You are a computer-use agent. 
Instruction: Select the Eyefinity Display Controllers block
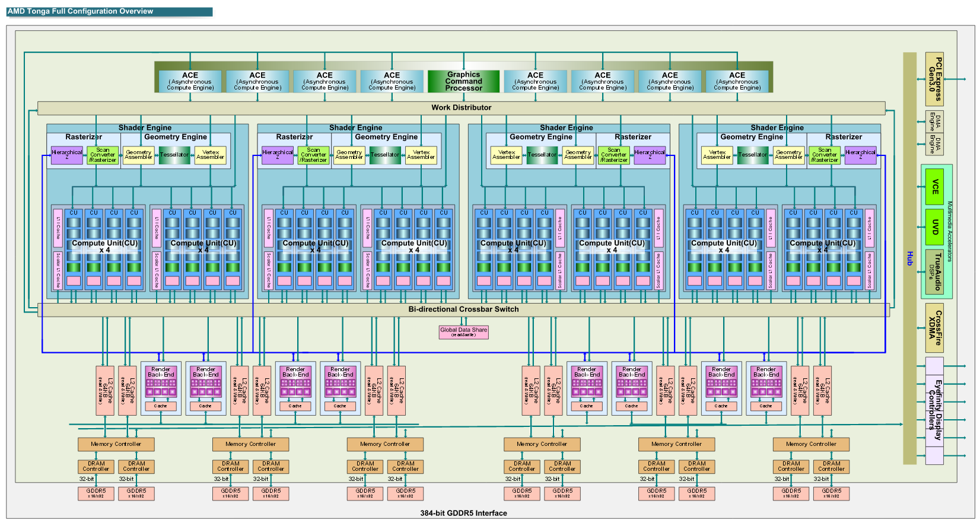[x=934, y=411]
